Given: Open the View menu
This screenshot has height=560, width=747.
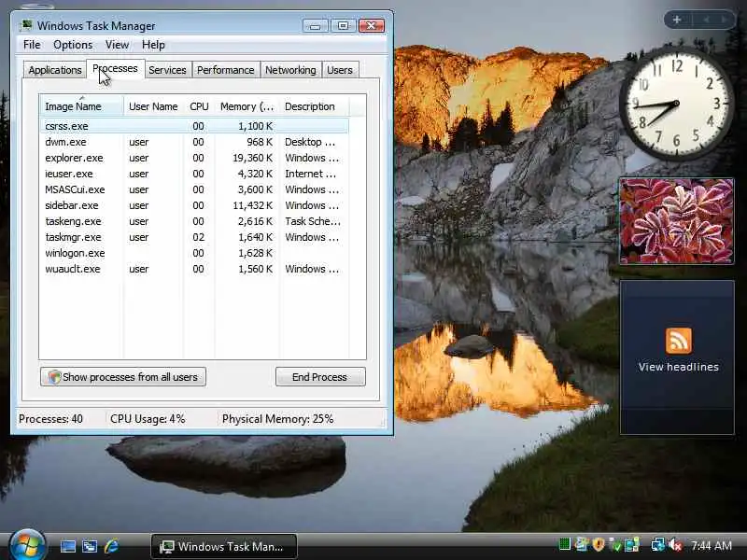Looking at the screenshot, I should (118, 45).
